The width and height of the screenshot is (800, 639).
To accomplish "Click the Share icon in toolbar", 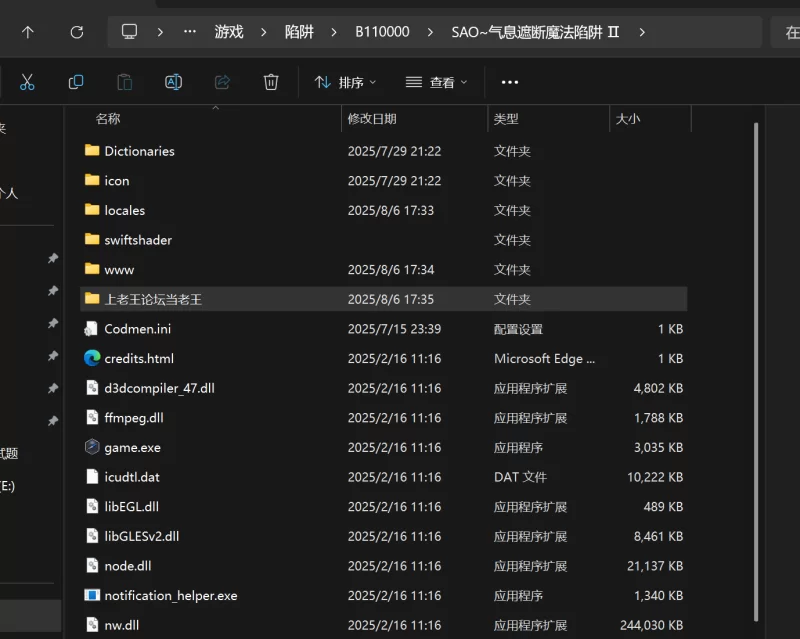I will click(222, 82).
